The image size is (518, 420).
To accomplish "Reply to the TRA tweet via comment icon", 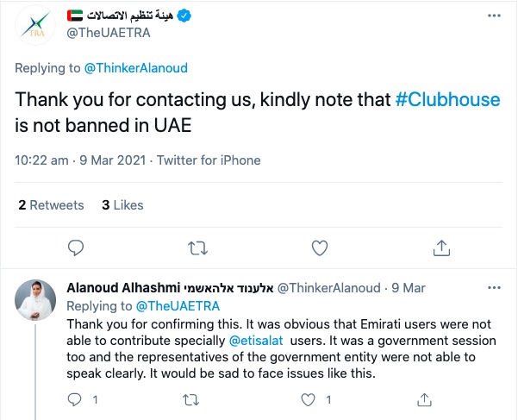I will pyautogui.click(x=76, y=248).
